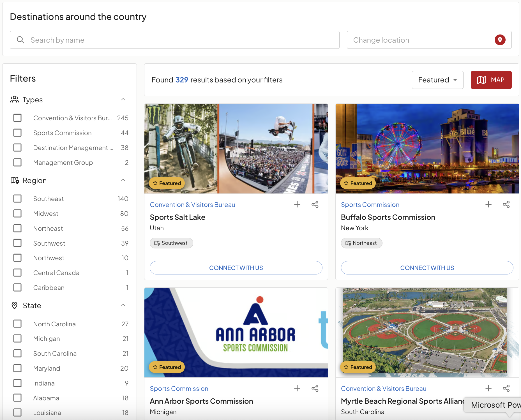
Task: Check the Destination Management filter checkbox
Action: coord(17,147)
